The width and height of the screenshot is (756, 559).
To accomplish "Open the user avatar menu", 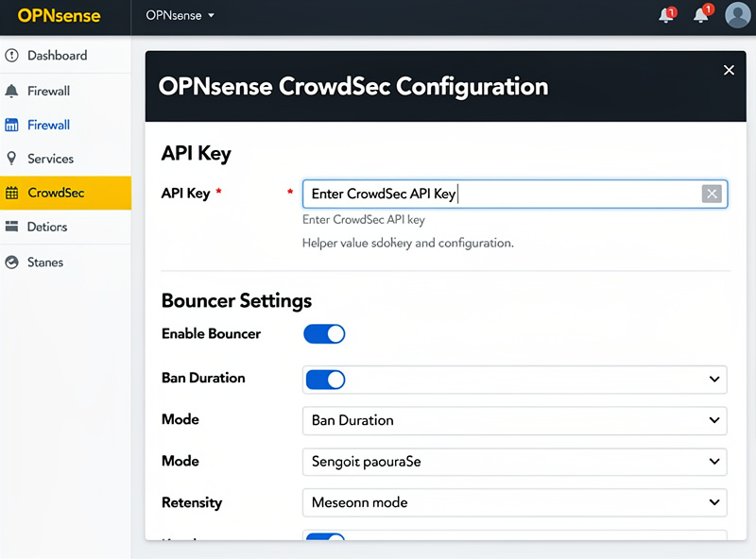I will [x=738, y=15].
